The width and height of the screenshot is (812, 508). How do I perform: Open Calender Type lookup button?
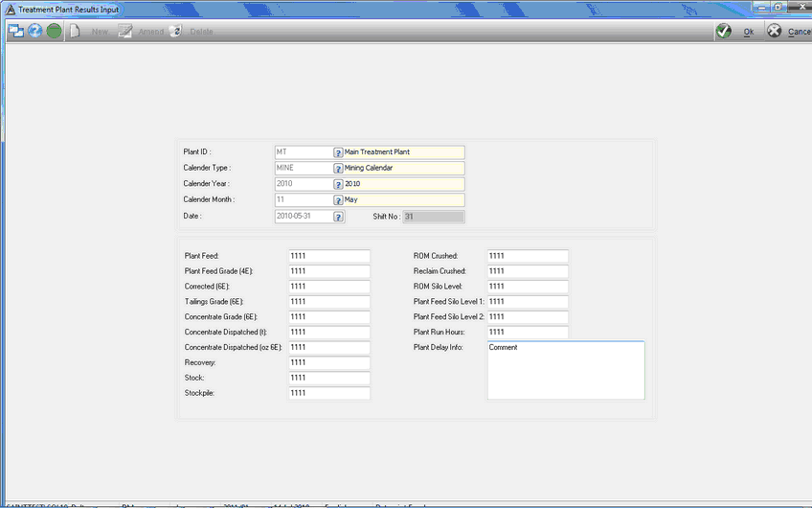tap(338, 169)
